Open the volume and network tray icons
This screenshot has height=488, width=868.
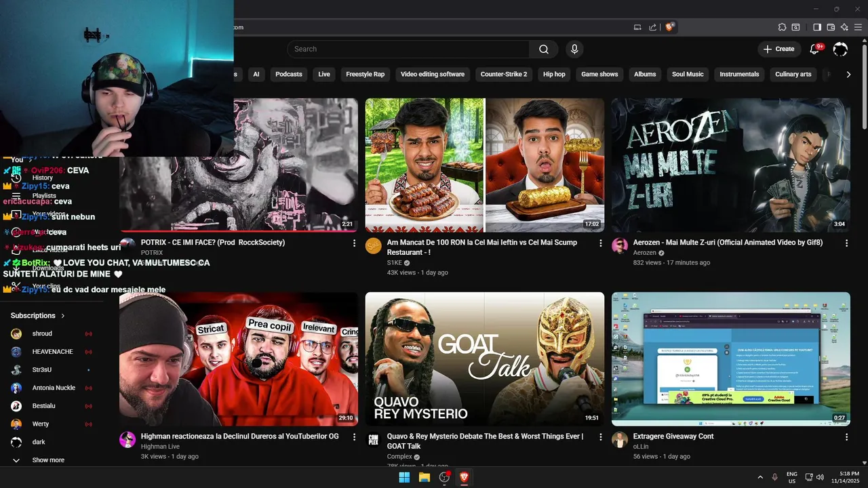tap(814, 477)
